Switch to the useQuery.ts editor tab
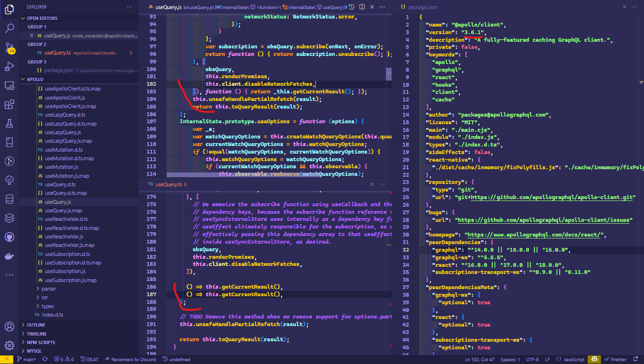This screenshot has width=644, height=364. click(x=168, y=184)
